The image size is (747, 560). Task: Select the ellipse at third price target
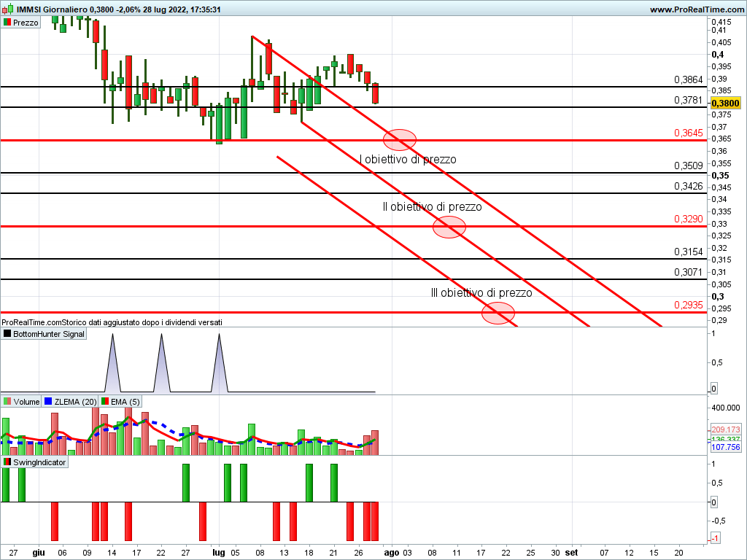click(498, 313)
